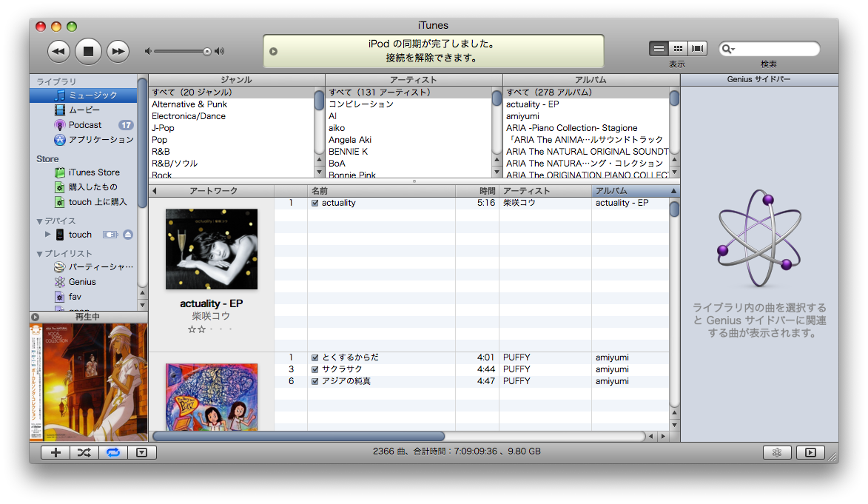
Task: Uncheck the アジアの純真 checkbox
Action: (x=315, y=382)
